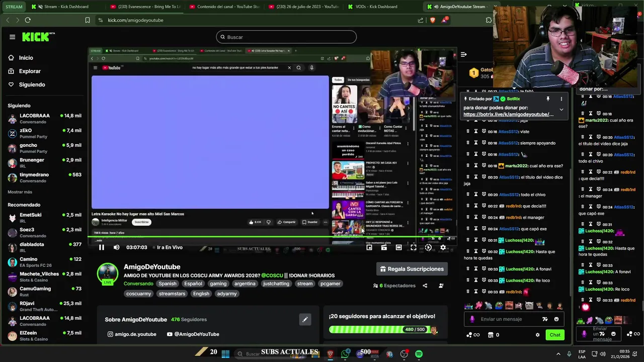Open the Windows Start menu
Viewport: 644px width, 362px height.
[x=225, y=354]
